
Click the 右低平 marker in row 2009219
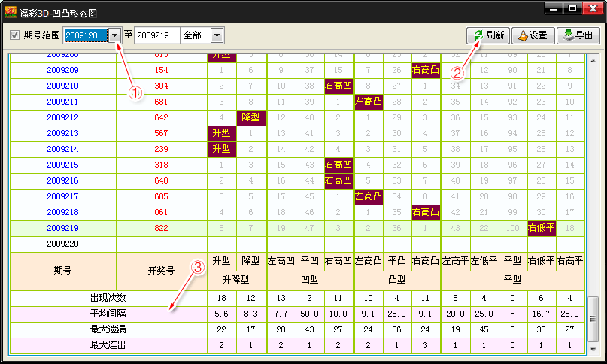pos(542,228)
